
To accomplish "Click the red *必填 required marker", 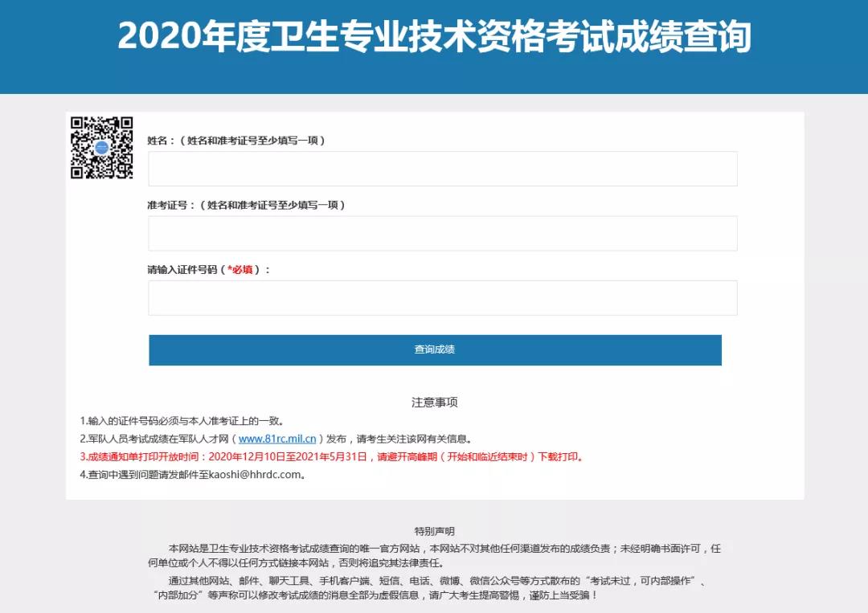I will pos(240,269).
